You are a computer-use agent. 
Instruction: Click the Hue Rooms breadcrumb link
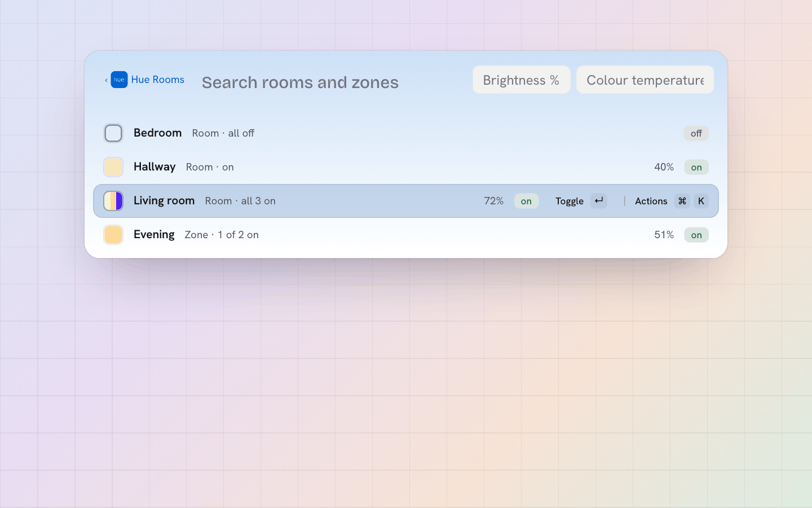tap(157, 80)
